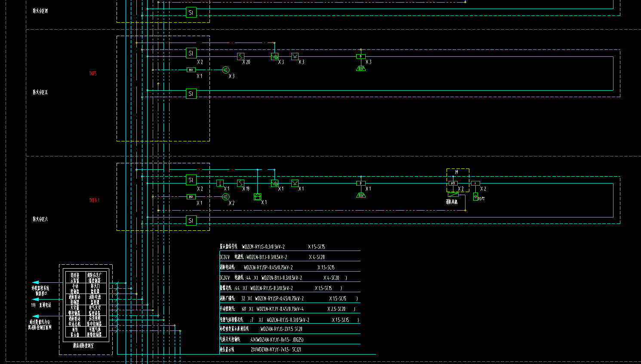
Task: Select the 消防风机 label text
Action: pos(452,202)
